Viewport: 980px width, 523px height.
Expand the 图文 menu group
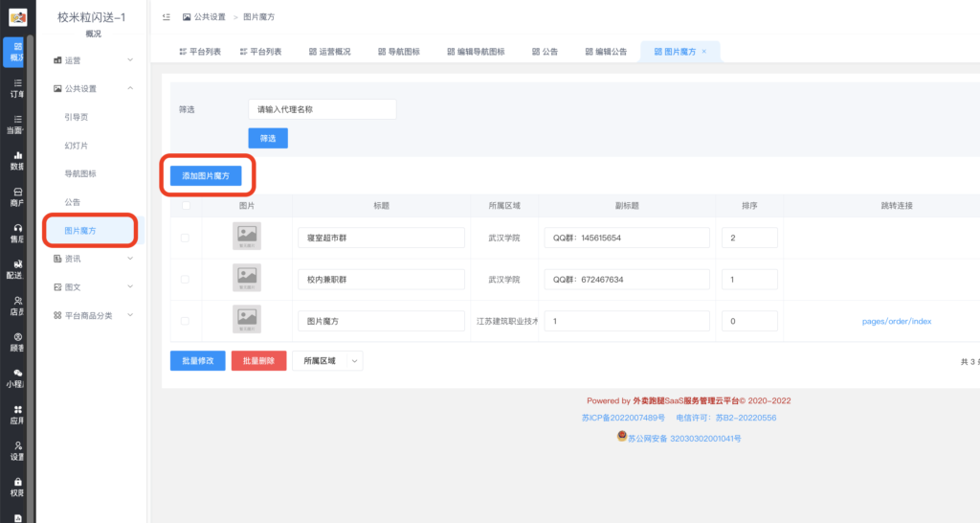(93, 287)
